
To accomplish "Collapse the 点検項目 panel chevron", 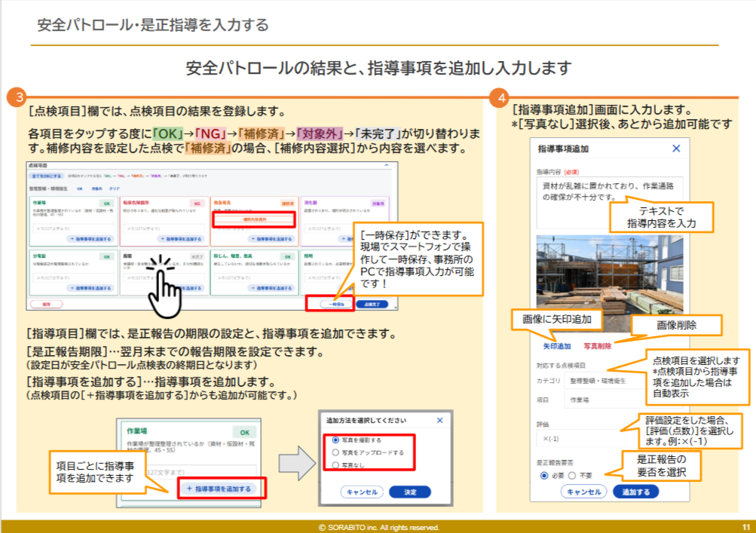I will [387, 164].
